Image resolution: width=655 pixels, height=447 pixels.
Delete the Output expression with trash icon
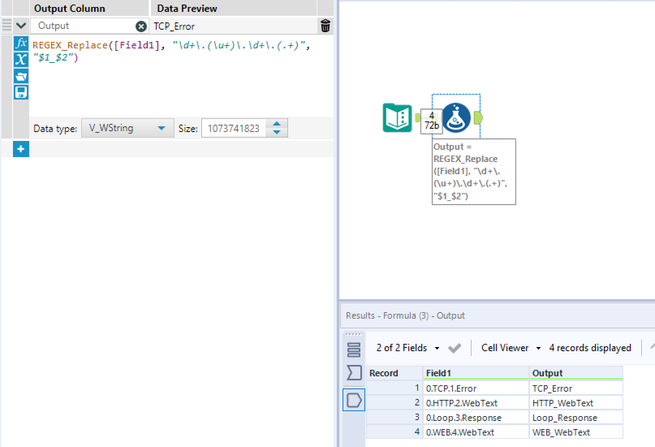tap(325, 26)
